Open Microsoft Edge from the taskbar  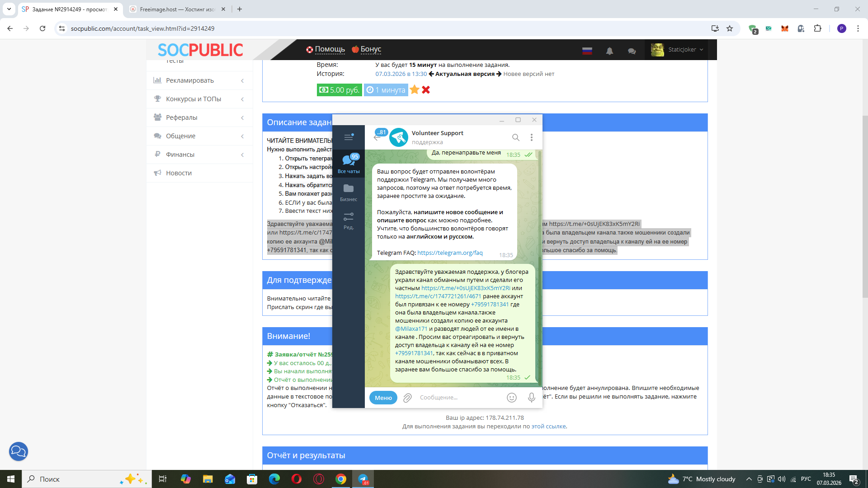274,479
